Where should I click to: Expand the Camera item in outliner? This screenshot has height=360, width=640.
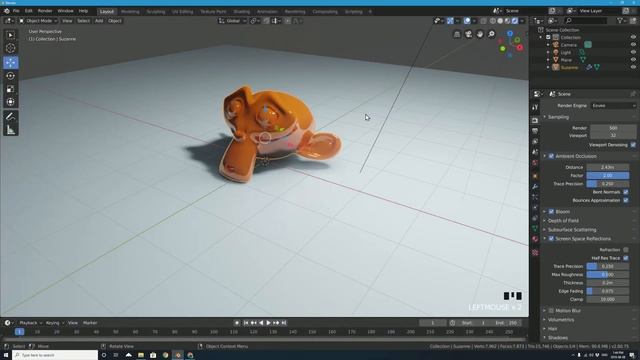[x=548, y=45]
